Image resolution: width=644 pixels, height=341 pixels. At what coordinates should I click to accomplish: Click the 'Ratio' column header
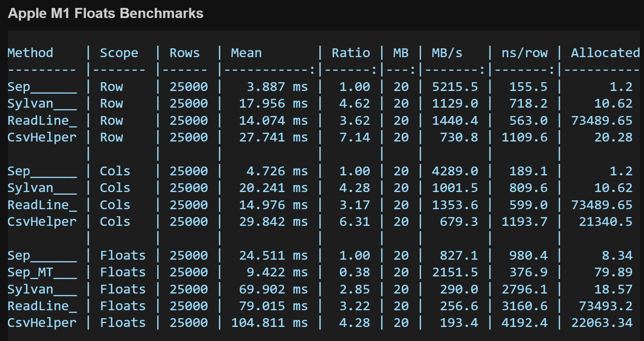(x=351, y=53)
